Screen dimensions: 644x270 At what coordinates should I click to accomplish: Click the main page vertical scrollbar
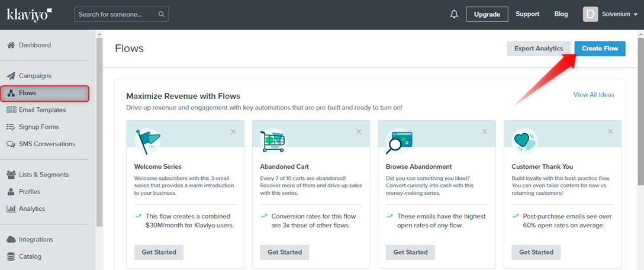point(640,111)
